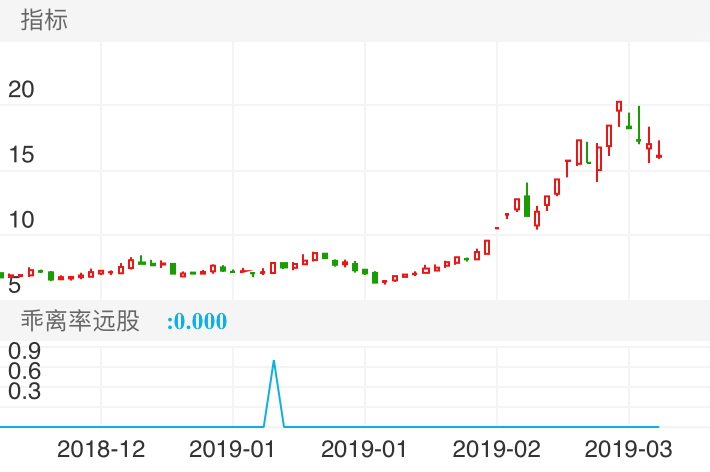Screen dimensions: 710x472
Task: Select the 乖离率远股 indicator title
Action: (80, 321)
